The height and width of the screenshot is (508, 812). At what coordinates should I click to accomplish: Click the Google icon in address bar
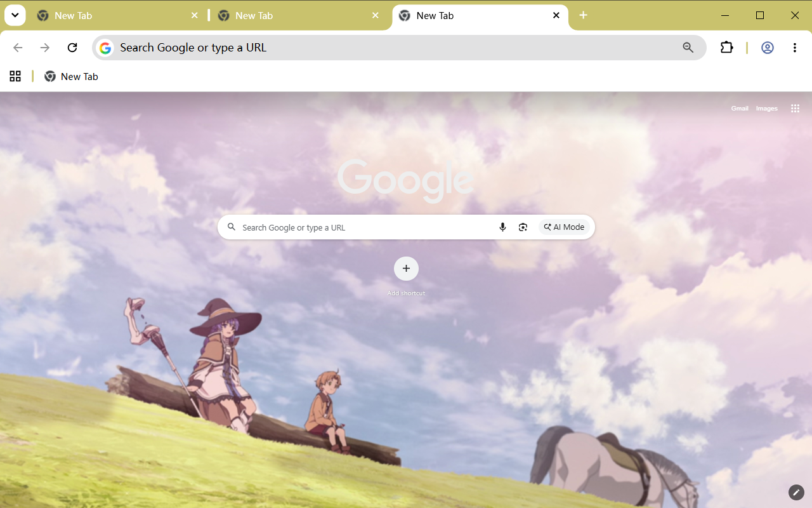(x=105, y=48)
